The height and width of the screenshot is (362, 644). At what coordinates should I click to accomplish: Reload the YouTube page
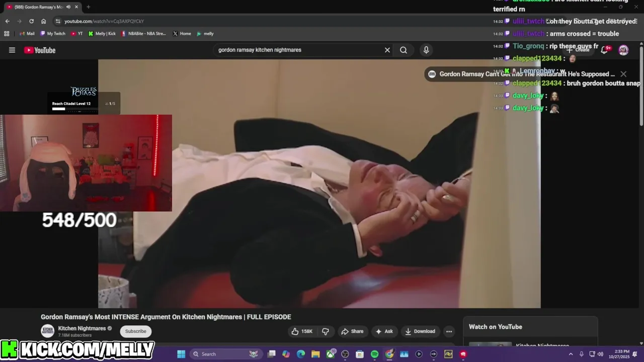(x=31, y=21)
